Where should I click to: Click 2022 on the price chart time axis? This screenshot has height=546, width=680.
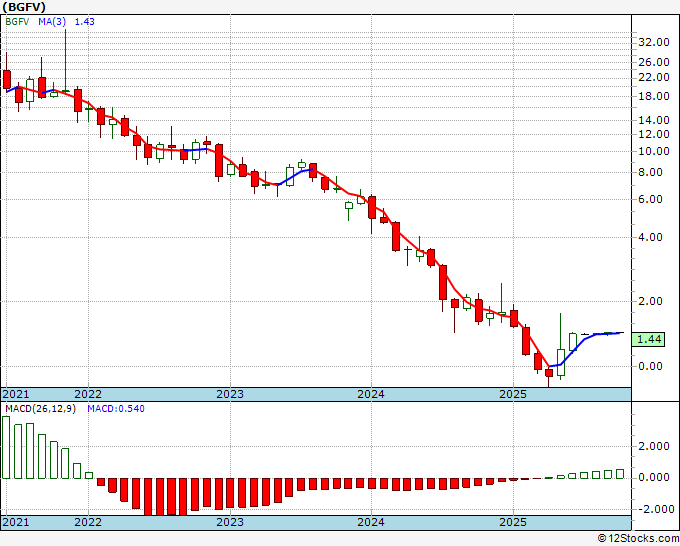88,394
